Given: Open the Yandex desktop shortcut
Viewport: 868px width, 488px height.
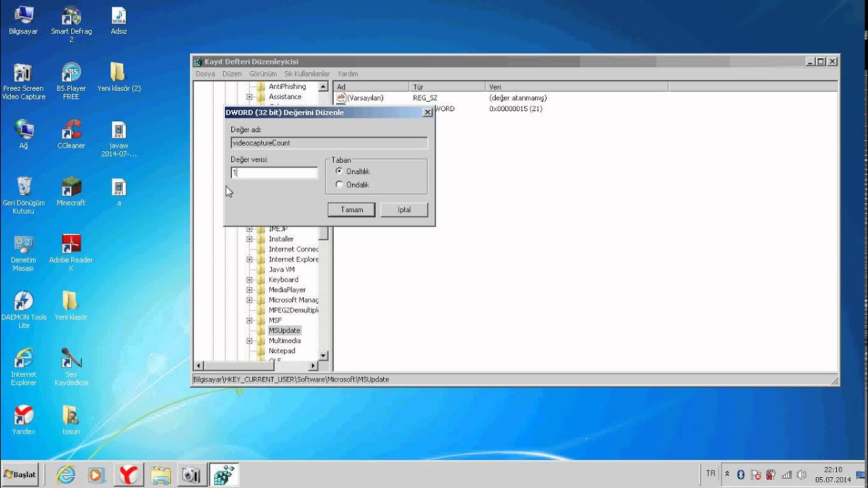Looking at the screenshot, I should [x=24, y=420].
